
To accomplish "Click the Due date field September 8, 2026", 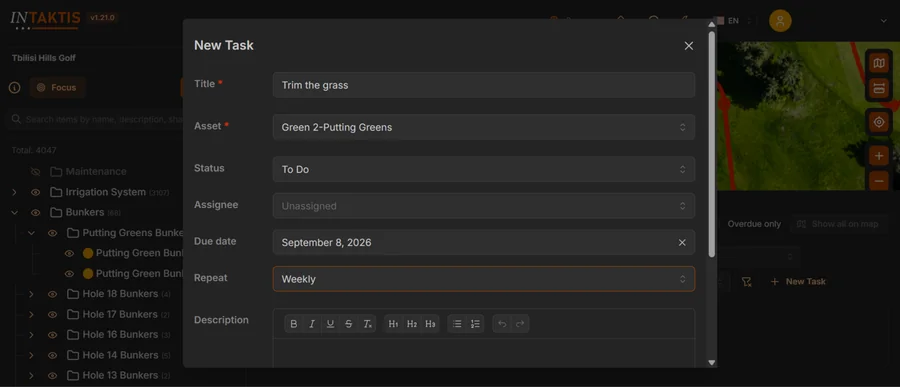I will [x=484, y=242].
